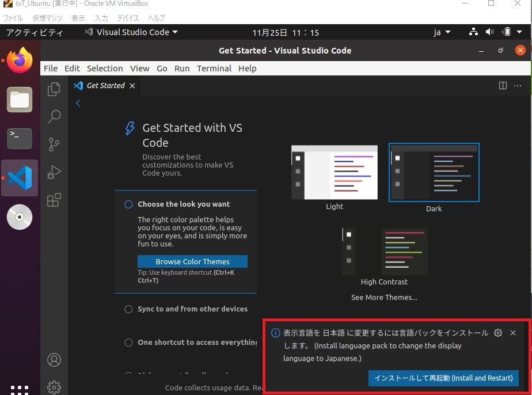
Task: Click the battery icon in top bar
Action: [x=507, y=32]
